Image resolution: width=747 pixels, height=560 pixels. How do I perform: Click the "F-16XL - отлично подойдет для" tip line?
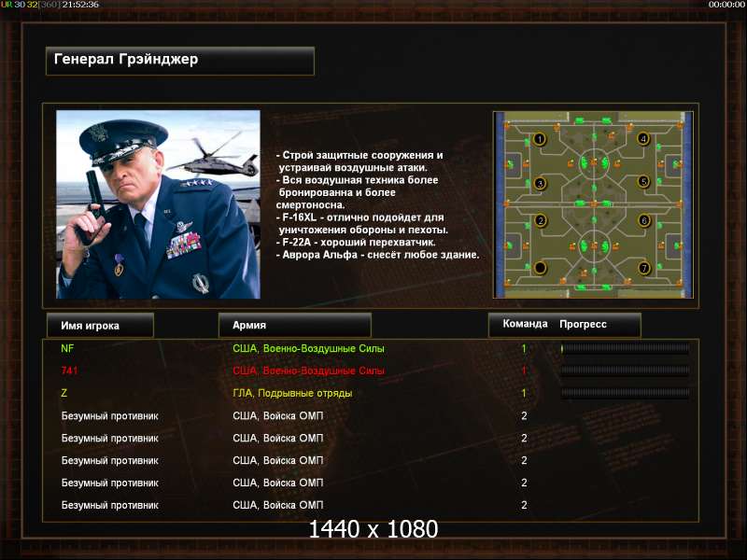pos(360,217)
